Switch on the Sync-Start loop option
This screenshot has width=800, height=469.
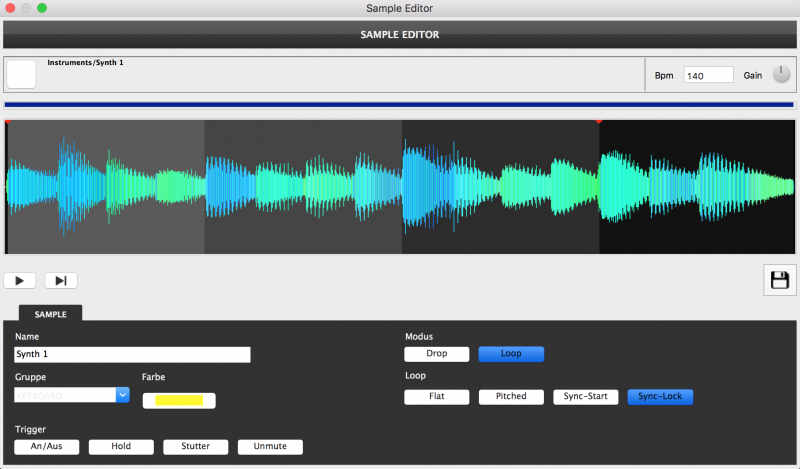click(x=585, y=397)
